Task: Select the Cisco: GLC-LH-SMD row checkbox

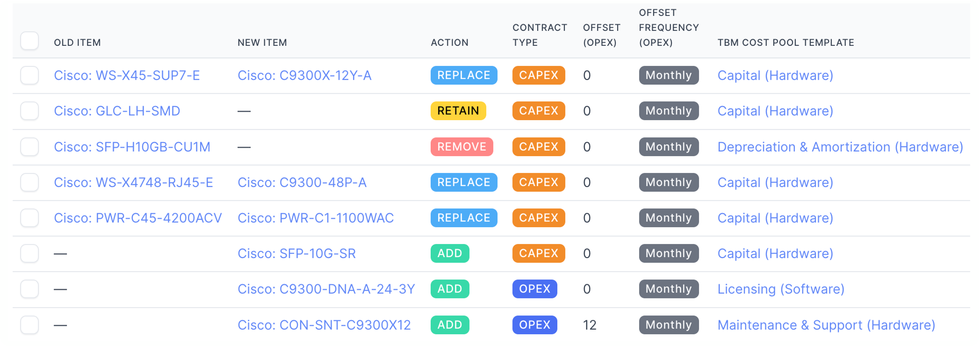Action: click(29, 111)
